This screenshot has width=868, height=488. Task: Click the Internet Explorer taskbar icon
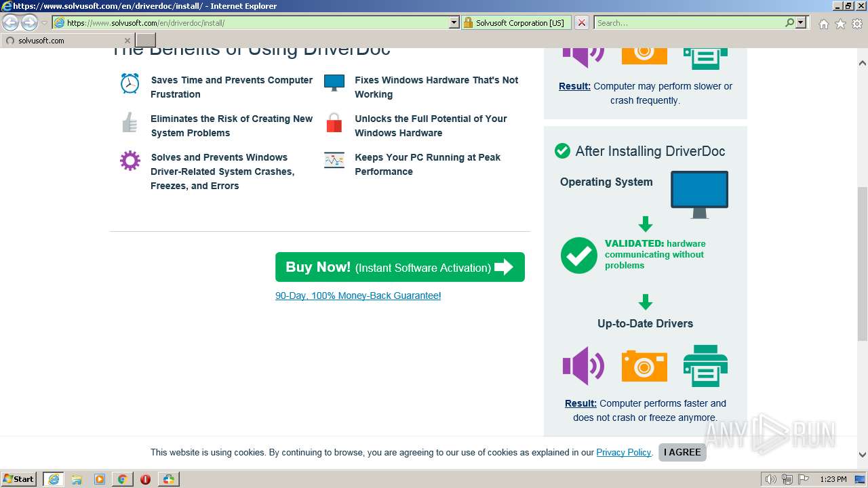point(54,479)
